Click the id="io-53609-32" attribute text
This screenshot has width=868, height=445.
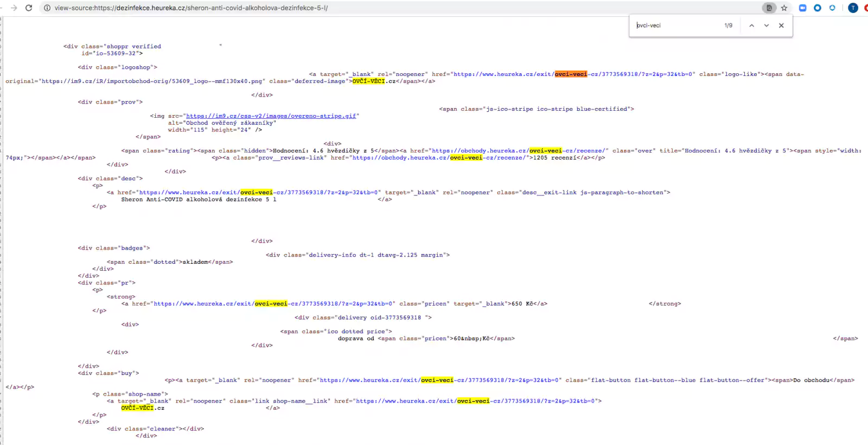112,54
